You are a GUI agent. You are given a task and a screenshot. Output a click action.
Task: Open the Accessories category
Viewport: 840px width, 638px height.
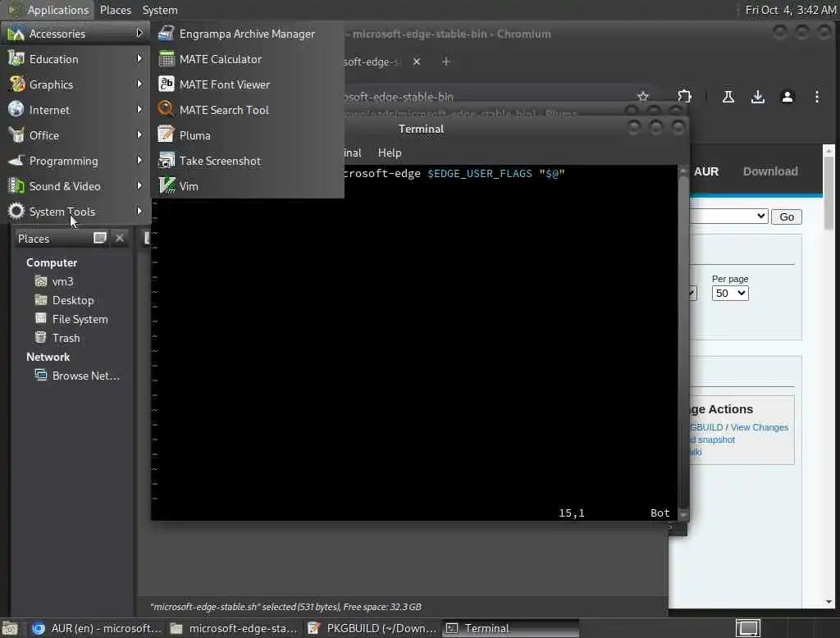(75, 34)
